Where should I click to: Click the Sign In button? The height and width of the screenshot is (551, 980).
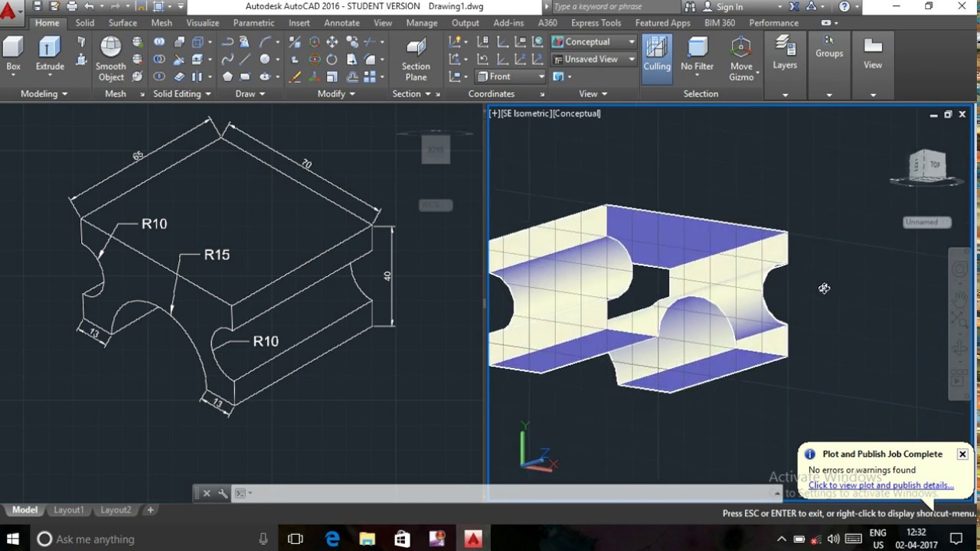(x=723, y=7)
